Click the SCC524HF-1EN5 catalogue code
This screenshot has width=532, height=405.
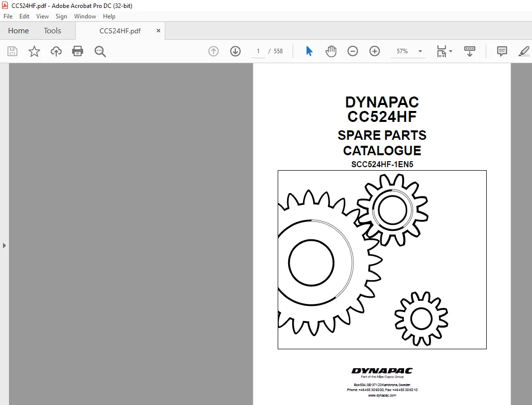382,164
